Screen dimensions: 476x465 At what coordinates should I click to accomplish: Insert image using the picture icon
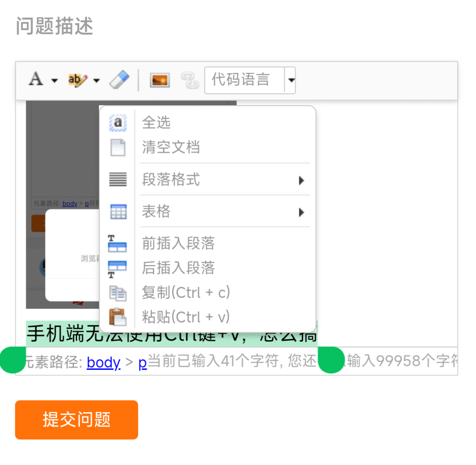[x=159, y=80]
